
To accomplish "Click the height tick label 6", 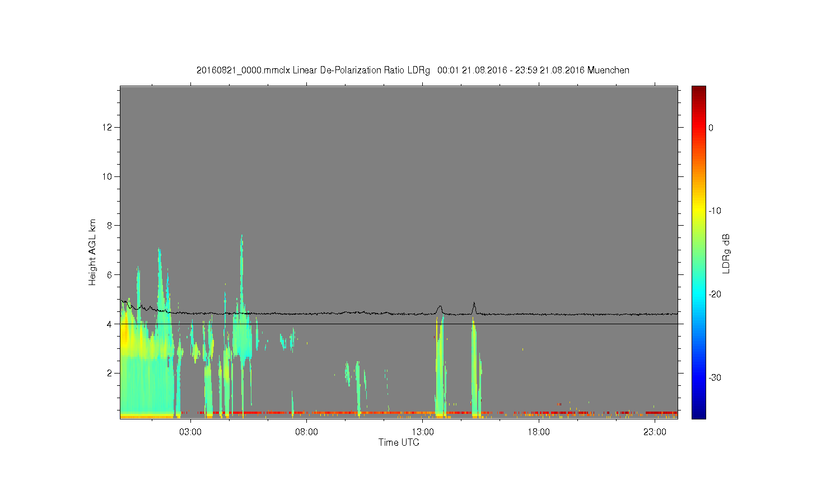I will 110,275.
